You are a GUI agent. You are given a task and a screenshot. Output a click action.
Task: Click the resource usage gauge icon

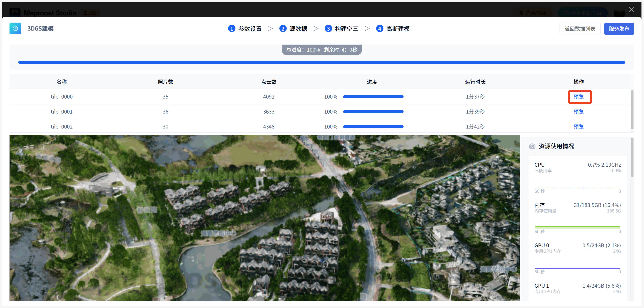click(x=532, y=146)
